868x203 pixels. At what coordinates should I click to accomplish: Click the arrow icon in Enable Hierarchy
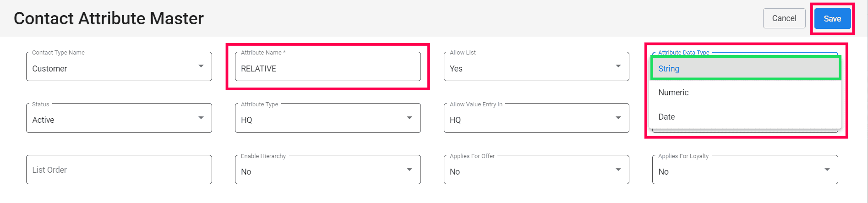tap(409, 170)
